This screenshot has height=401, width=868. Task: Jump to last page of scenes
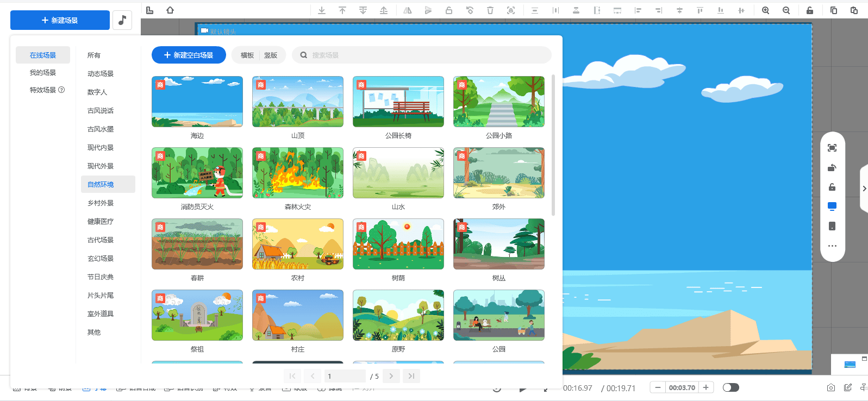411,376
